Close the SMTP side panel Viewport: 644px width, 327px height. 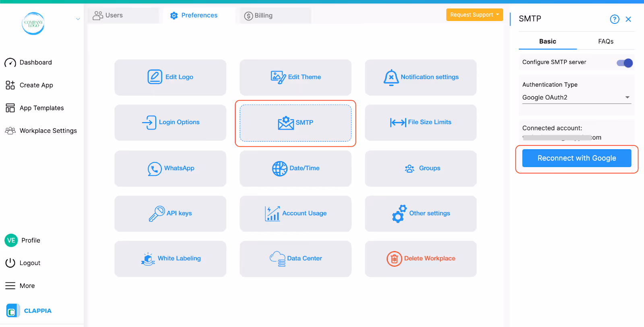[628, 19]
